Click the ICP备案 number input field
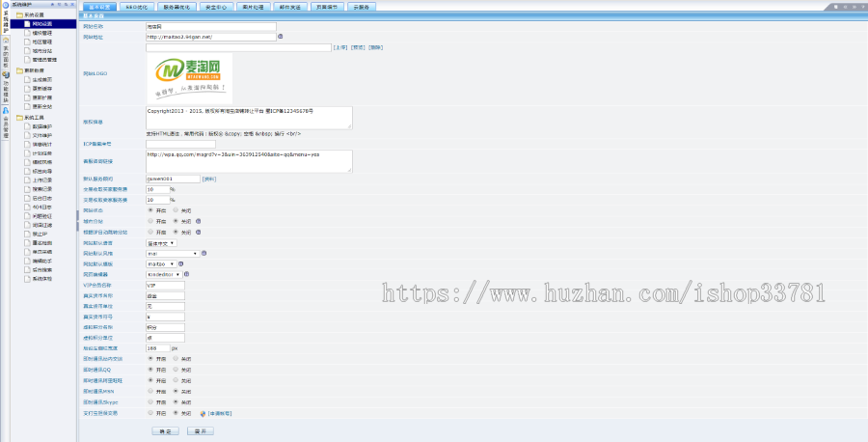 point(180,144)
